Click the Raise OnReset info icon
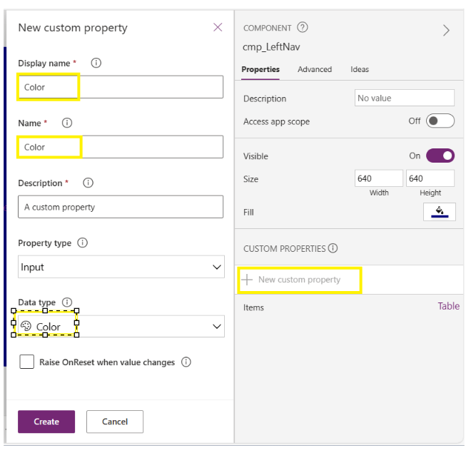The width and height of the screenshot is (476, 458). click(186, 362)
